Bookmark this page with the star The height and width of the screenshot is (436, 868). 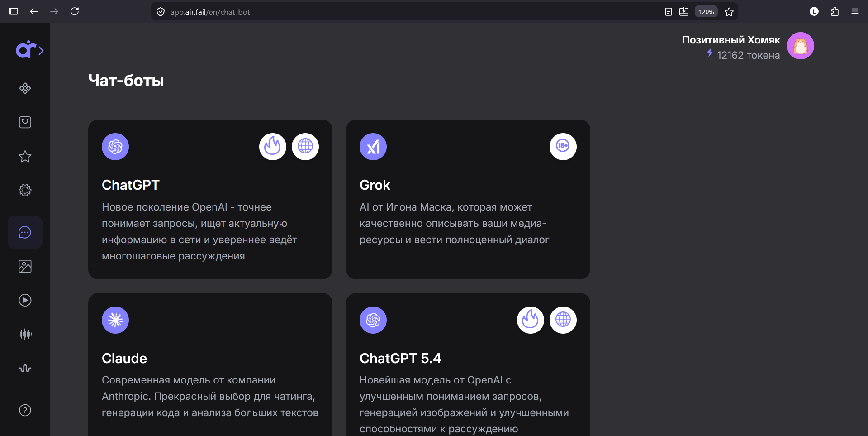pos(729,12)
